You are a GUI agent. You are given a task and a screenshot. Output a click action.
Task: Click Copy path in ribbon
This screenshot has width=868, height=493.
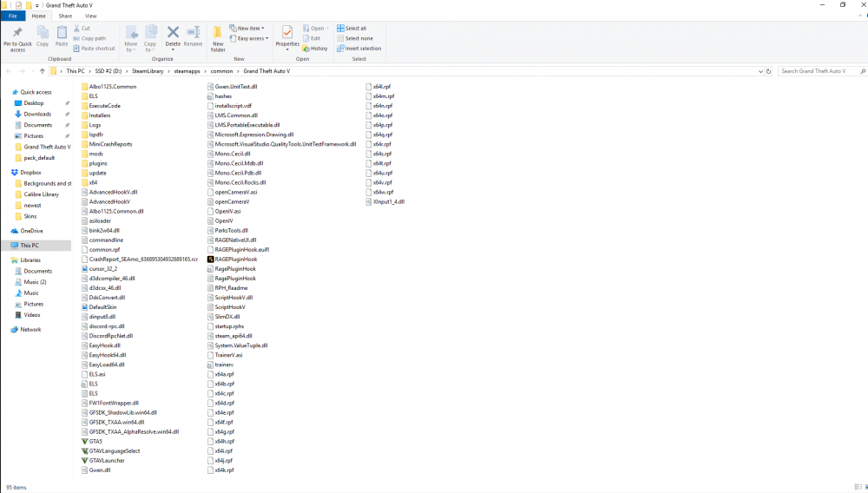point(89,38)
